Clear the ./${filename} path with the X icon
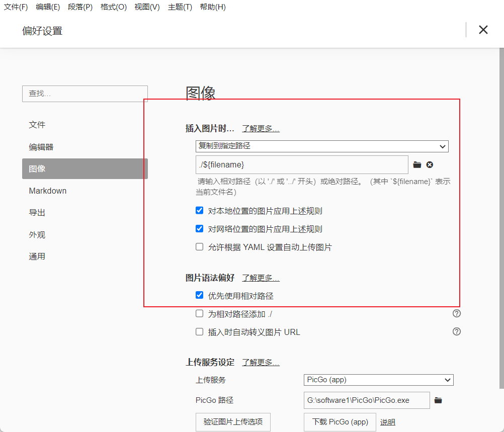The width and height of the screenshot is (504, 432). [x=430, y=164]
